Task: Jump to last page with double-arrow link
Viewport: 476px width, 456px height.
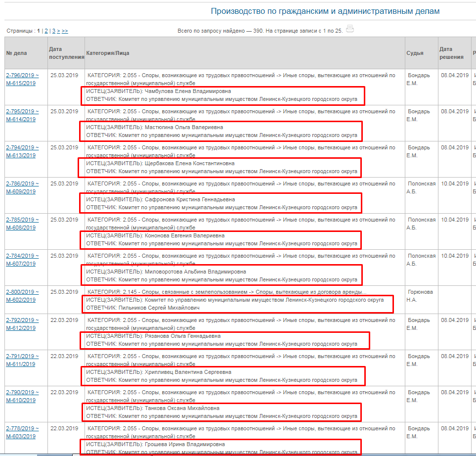Action: point(65,31)
